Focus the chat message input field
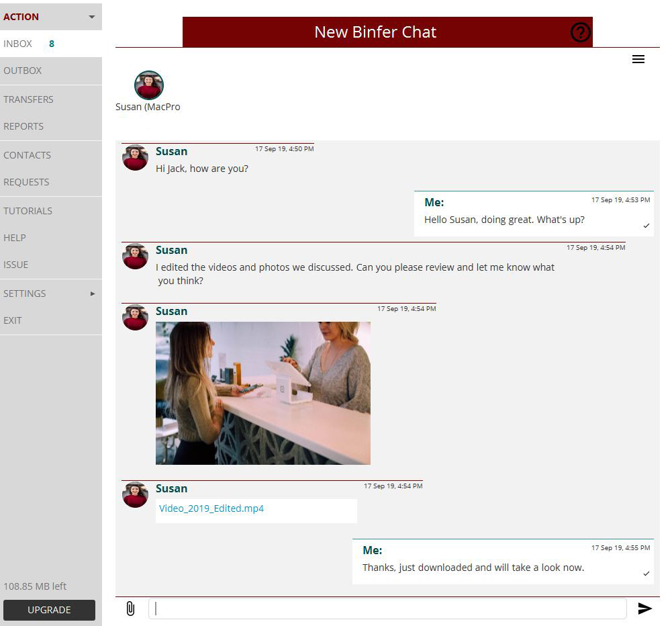 click(387, 609)
